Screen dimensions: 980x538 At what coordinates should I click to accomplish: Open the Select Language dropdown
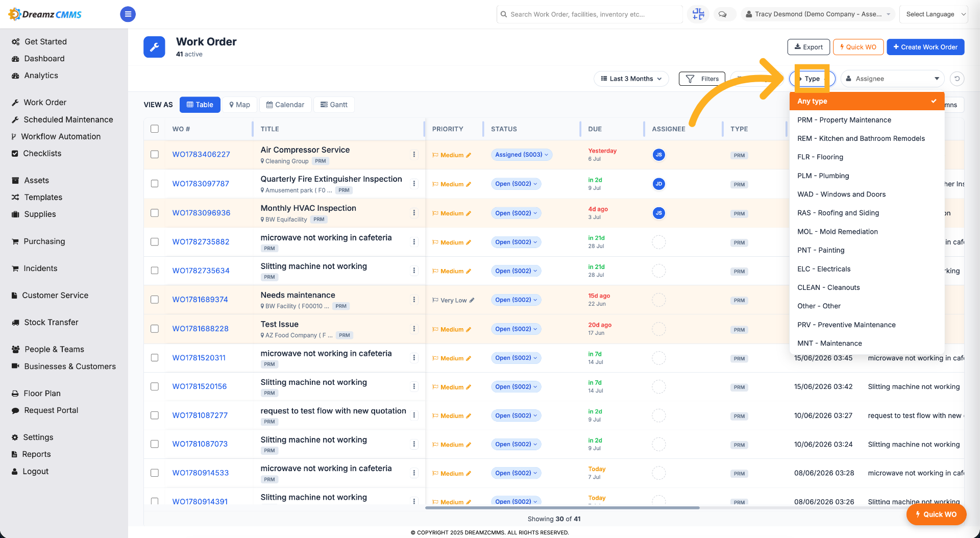934,14
